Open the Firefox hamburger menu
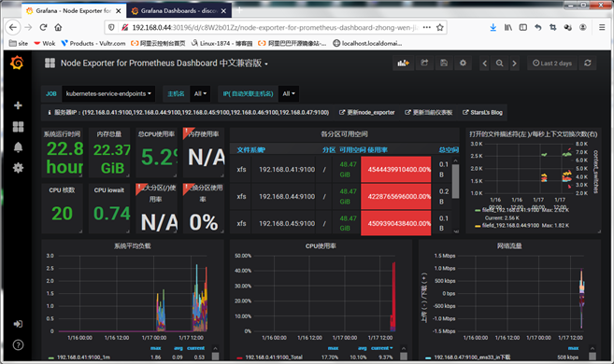This screenshot has width=614, height=364. point(602,27)
